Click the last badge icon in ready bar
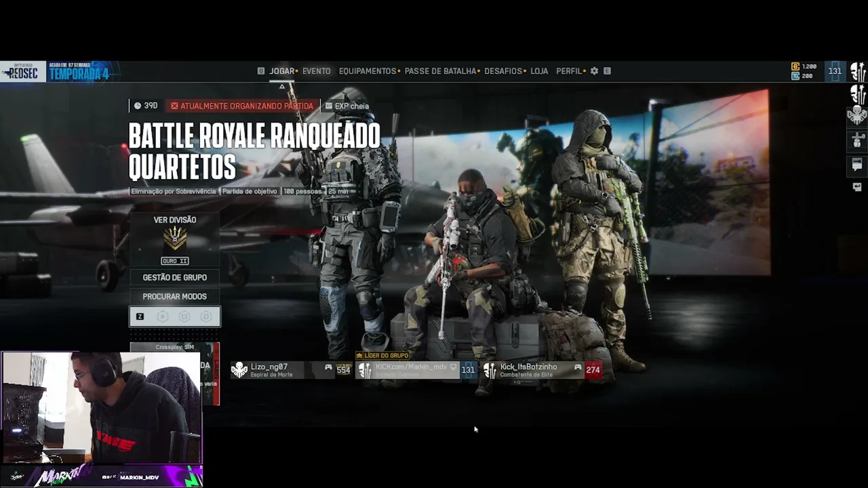 (x=206, y=317)
